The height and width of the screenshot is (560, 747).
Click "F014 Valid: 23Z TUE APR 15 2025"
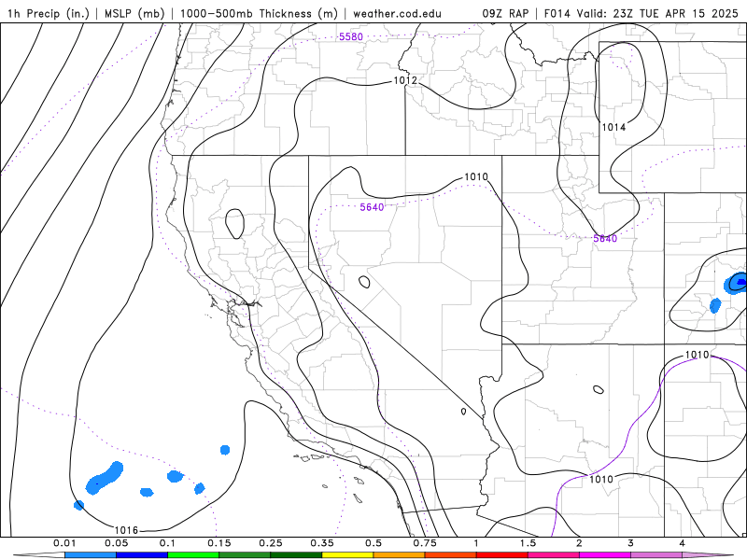pyautogui.click(x=641, y=13)
